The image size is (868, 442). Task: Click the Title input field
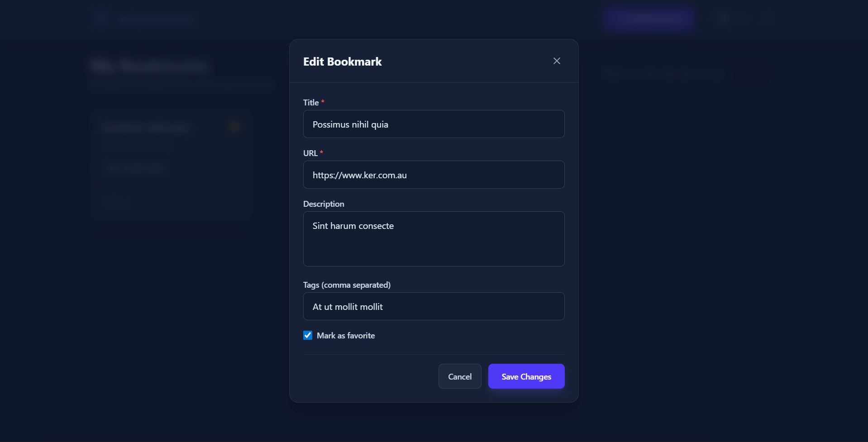[434, 124]
